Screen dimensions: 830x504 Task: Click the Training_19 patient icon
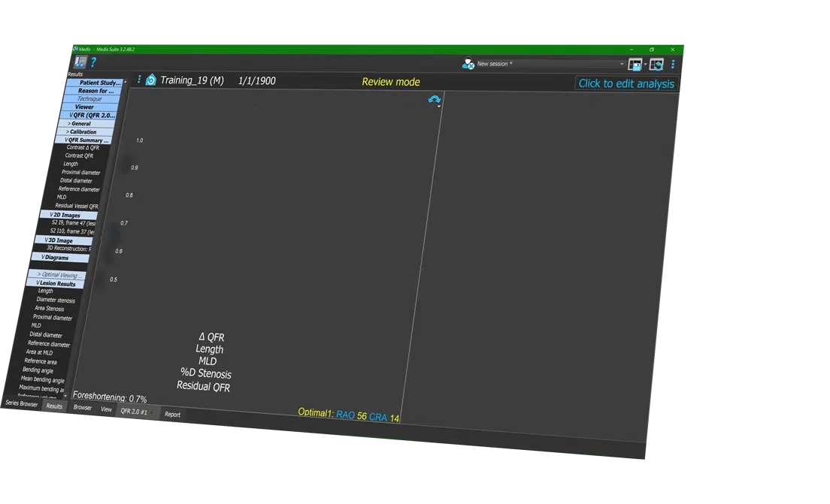[x=150, y=80]
